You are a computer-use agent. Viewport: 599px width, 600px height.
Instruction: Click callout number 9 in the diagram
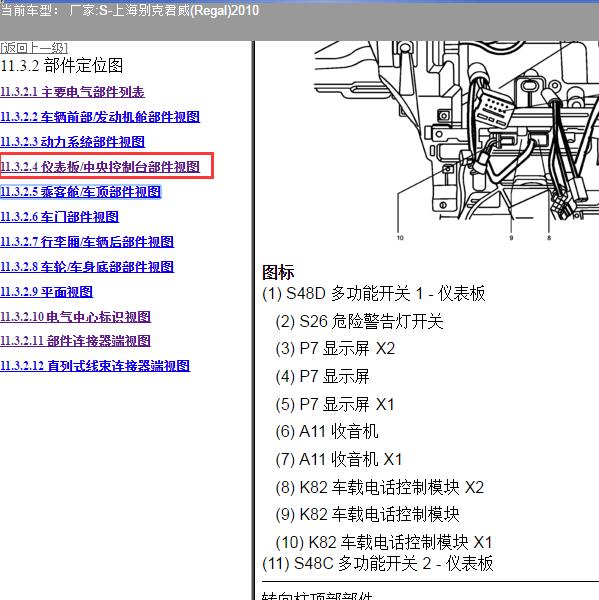tap(511, 238)
